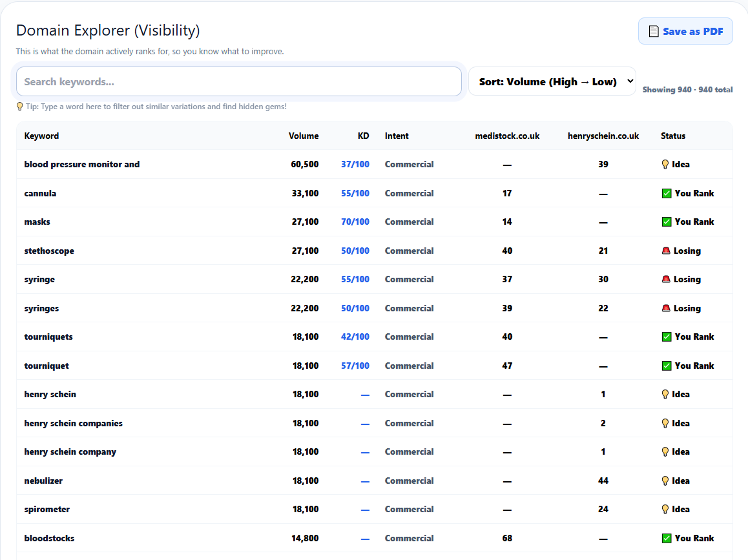
Task: Select the keyword cannula
Action: (x=40, y=193)
